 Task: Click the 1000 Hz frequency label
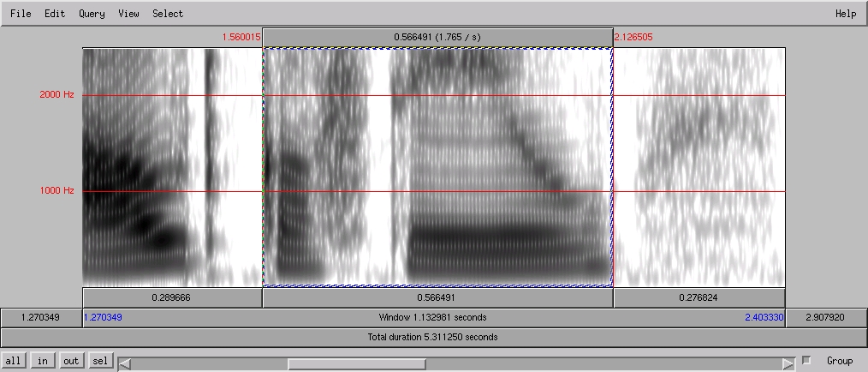[x=56, y=190]
